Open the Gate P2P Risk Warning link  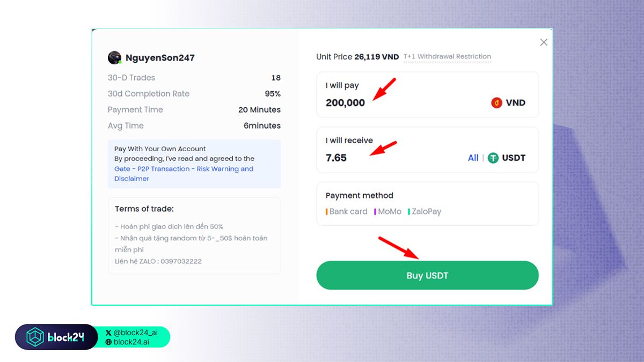[184, 174]
